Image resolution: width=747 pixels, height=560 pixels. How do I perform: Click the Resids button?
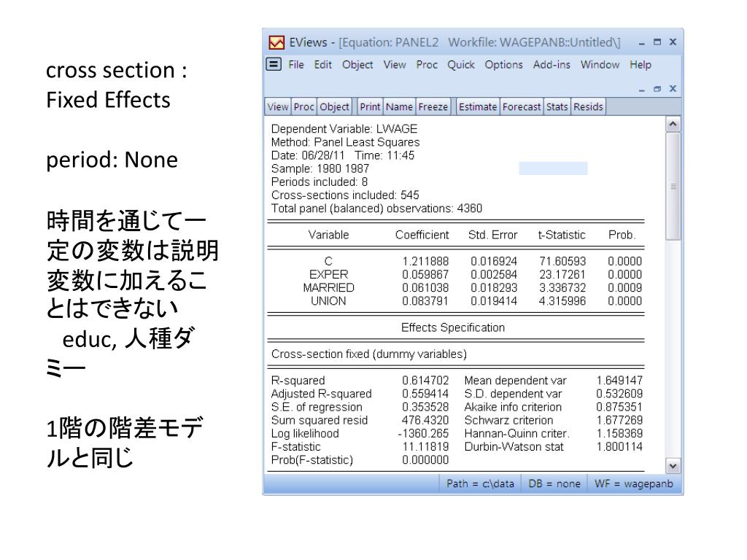pos(589,106)
